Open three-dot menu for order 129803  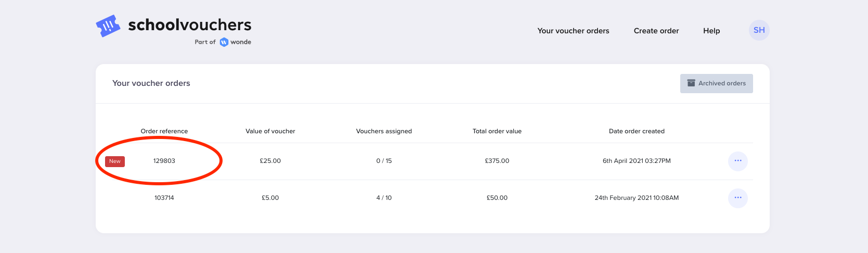point(737,161)
